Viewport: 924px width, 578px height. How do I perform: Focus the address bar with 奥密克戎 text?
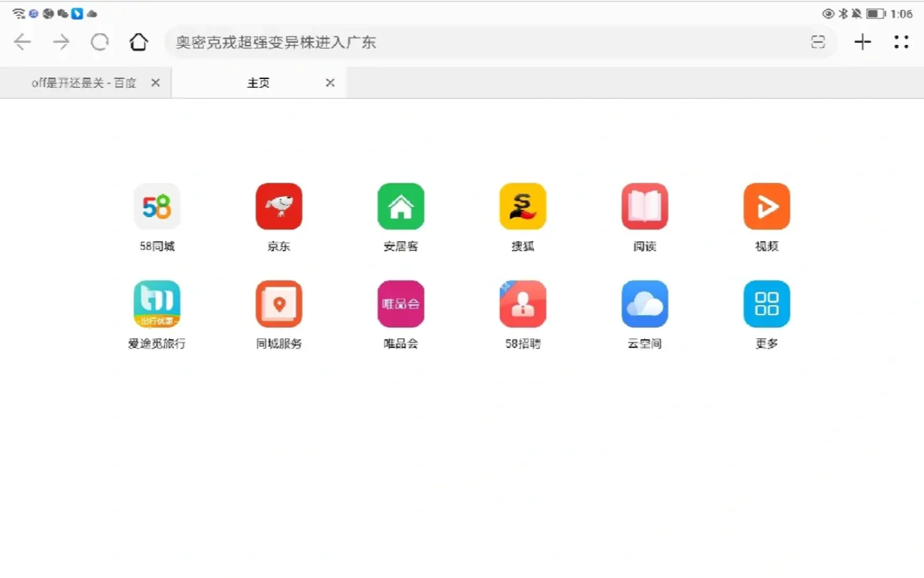(500, 42)
